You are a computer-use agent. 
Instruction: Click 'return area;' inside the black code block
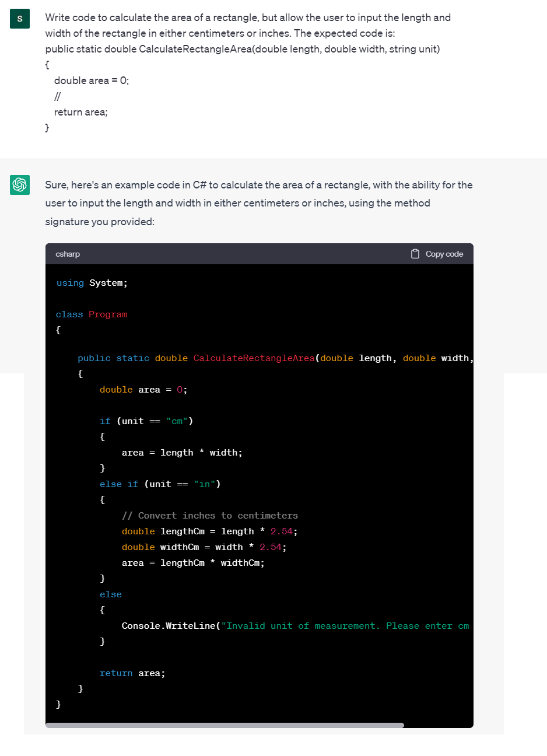click(132, 673)
